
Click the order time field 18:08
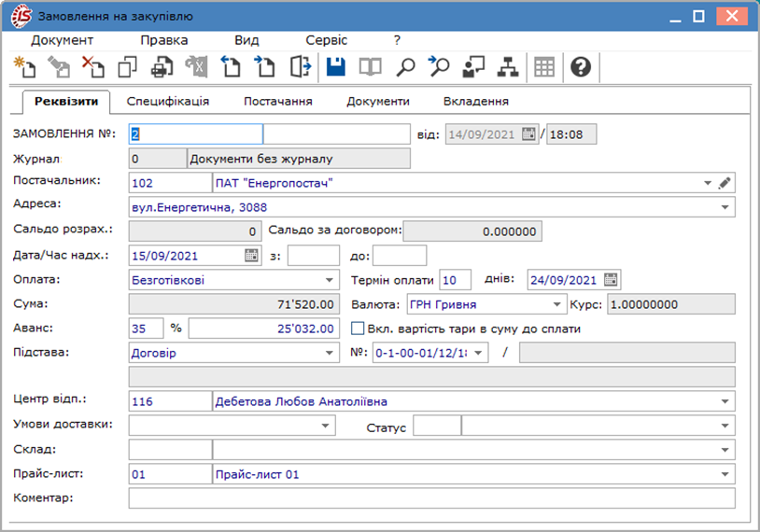tap(571, 134)
